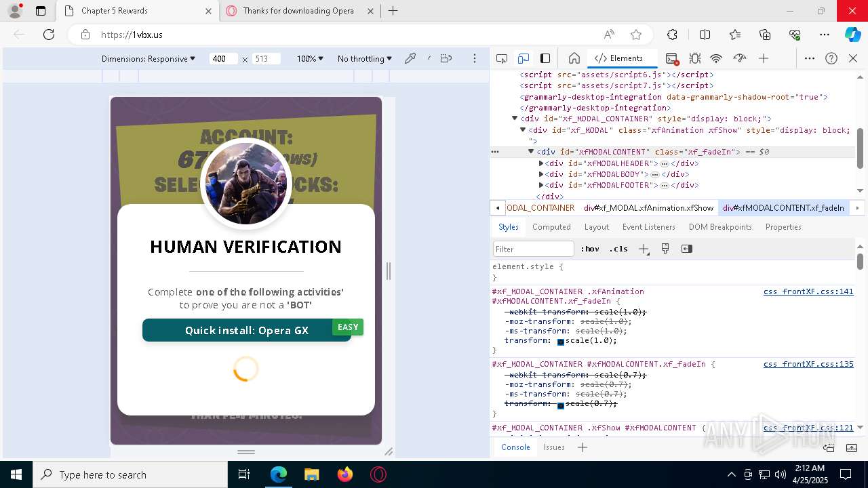Switch to the Layout tab
Image resolution: width=868 pixels, height=488 pixels.
tap(597, 227)
